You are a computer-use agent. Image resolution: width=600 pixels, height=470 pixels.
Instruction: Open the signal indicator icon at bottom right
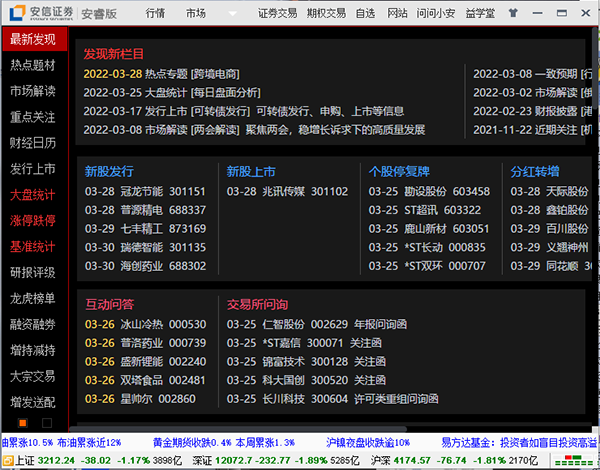572,460
